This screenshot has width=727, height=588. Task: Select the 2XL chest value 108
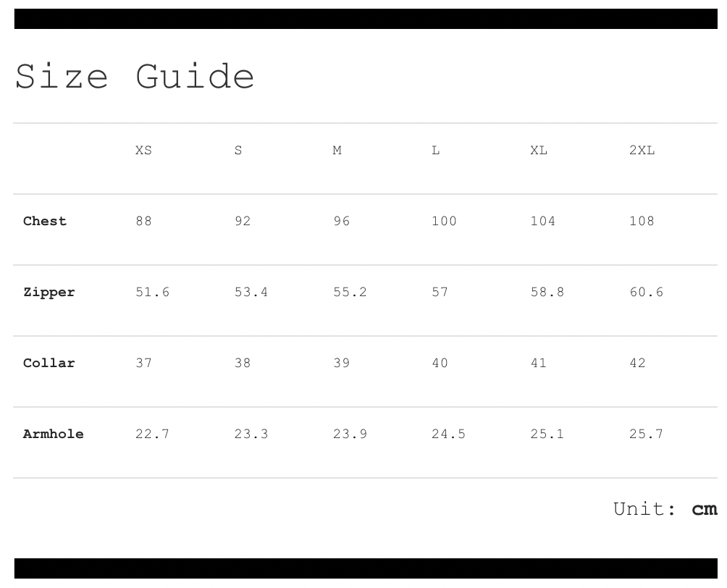pyautogui.click(x=642, y=222)
